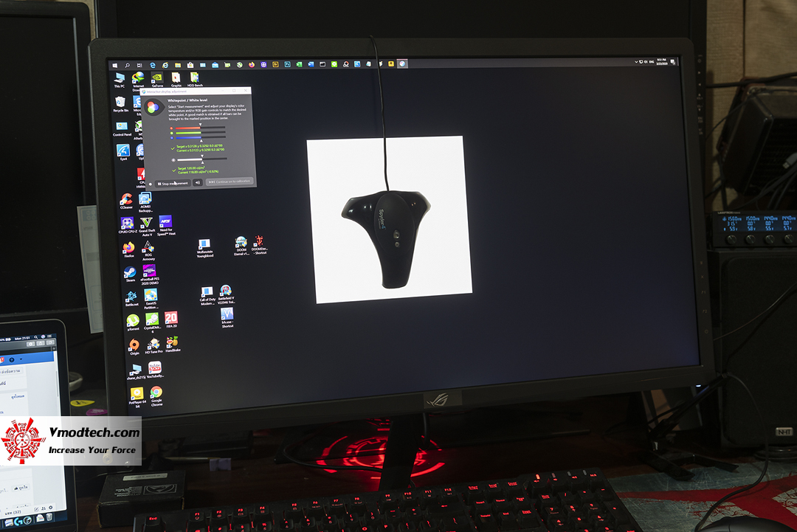Click Continue on to calibration
This screenshot has width=797, height=532.
click(x=230, y=181)
